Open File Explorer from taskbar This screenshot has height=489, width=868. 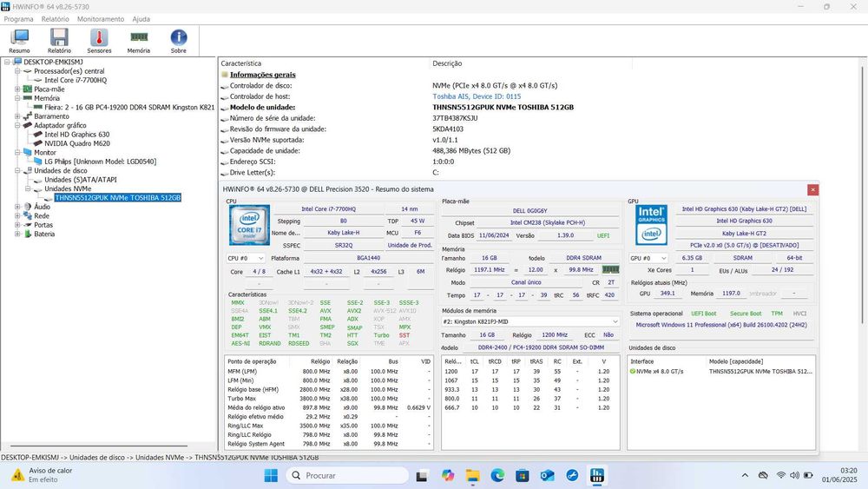(x=472, y=475)
